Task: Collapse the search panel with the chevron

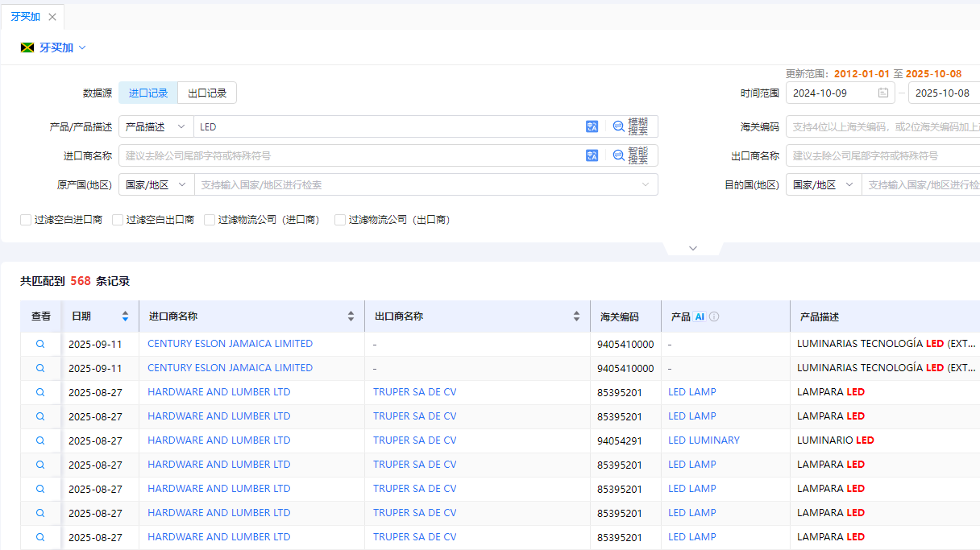Action: click(692, 248)
